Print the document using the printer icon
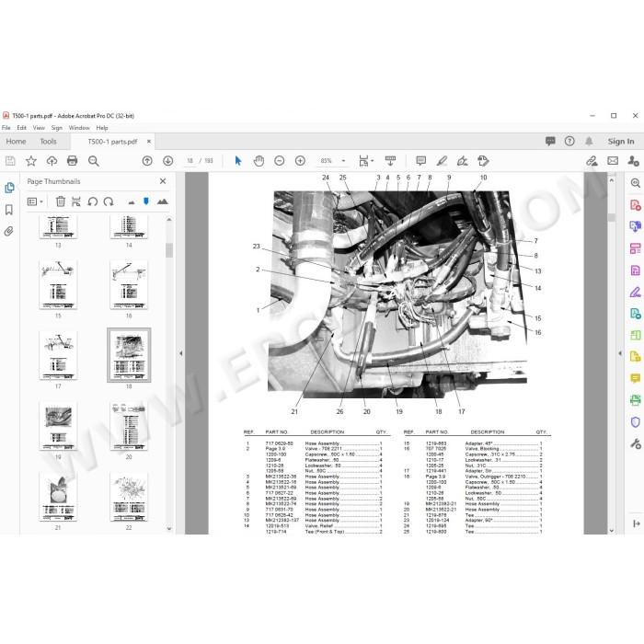This screenshot has width=644, height=644. (73, 161)
